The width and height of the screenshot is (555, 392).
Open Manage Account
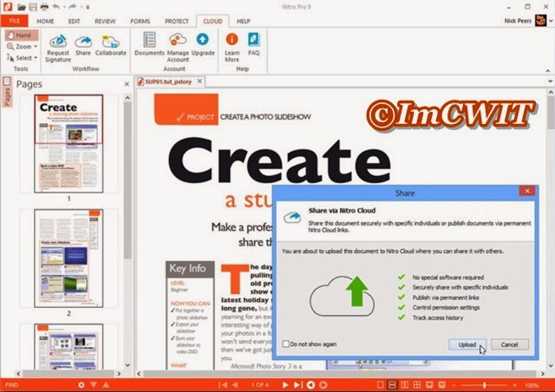point(178,48)
